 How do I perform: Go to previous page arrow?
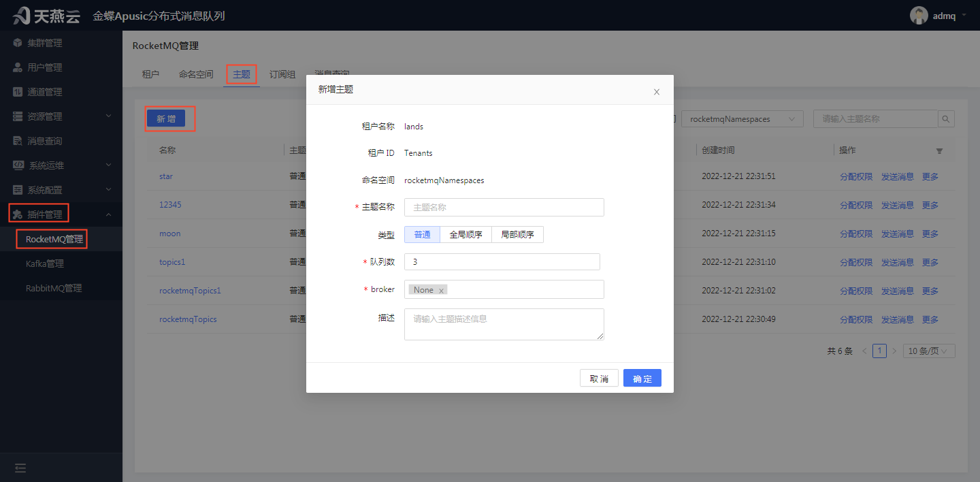864,351
